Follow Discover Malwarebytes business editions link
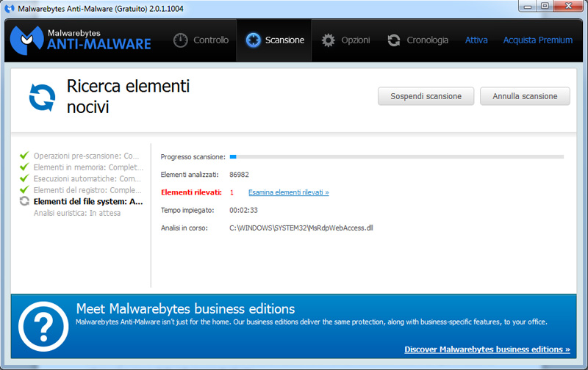The height and width of the screenshot is (370, 588). click(x=487, y=349)
